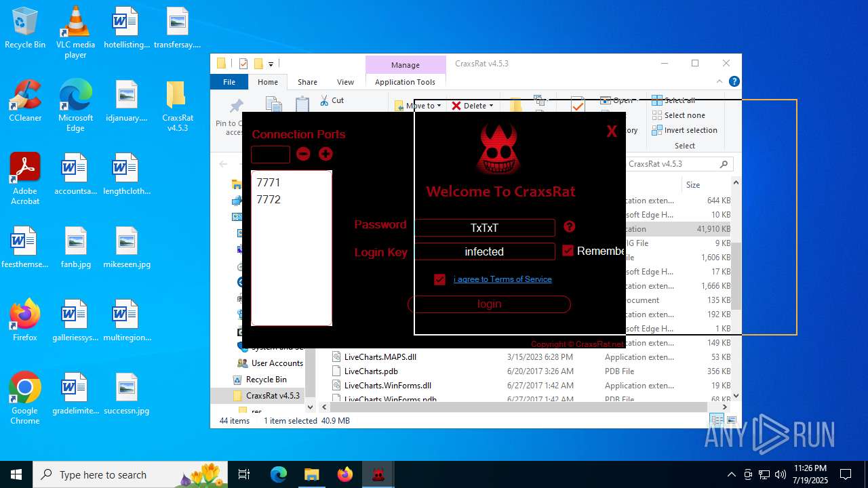The image size is (868, 488).
Task: Click into the Login Key field
Action: point(484,251)
